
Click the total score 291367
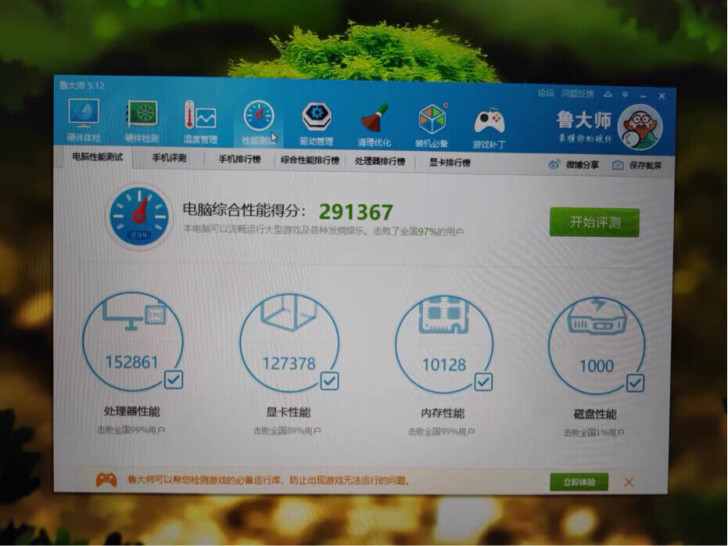(x=356, y=212)
